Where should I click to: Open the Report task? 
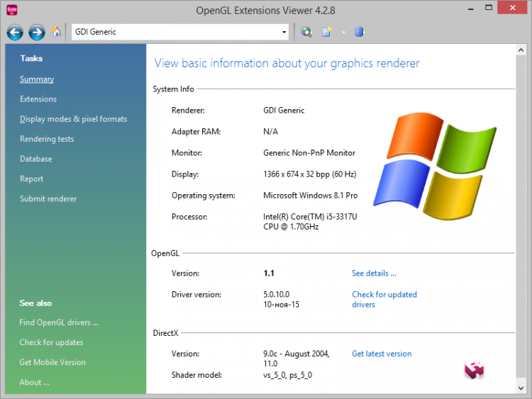31,179
